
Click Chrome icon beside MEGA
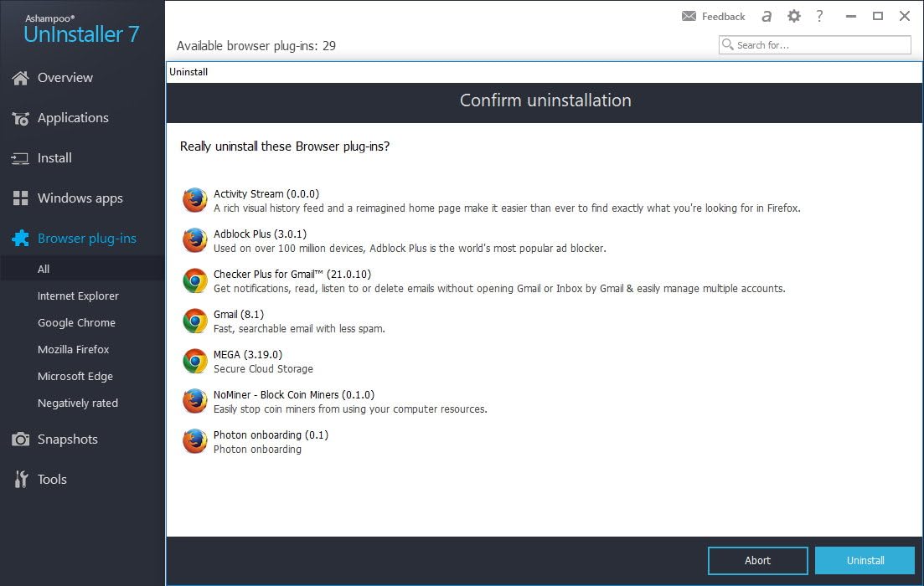click(194, 361)
